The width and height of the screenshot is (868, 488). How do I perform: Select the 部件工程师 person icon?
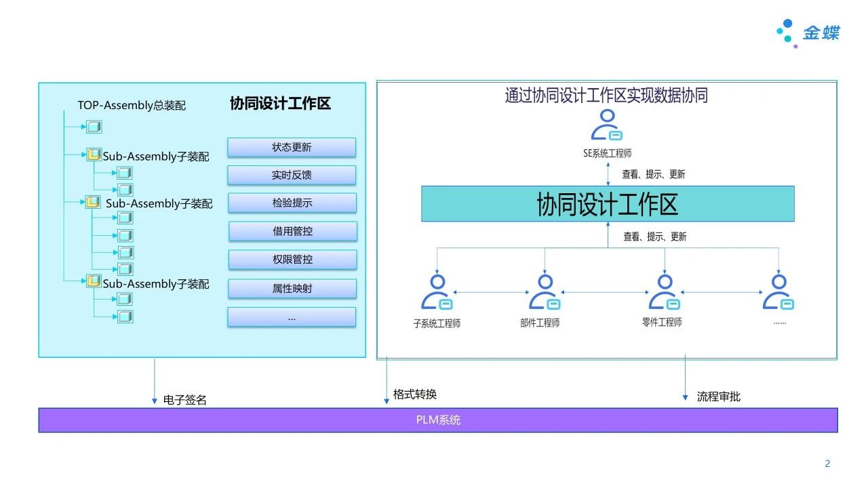(545, 292)
